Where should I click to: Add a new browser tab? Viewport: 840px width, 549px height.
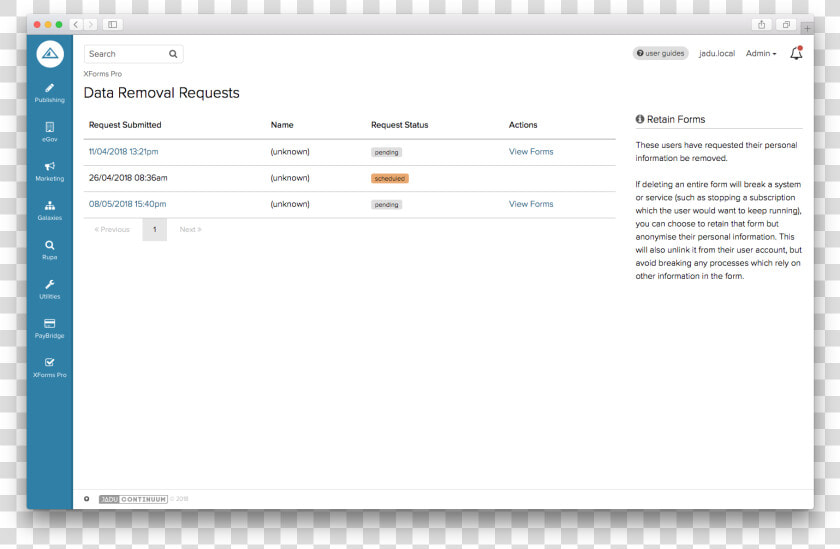pos(807,28)
